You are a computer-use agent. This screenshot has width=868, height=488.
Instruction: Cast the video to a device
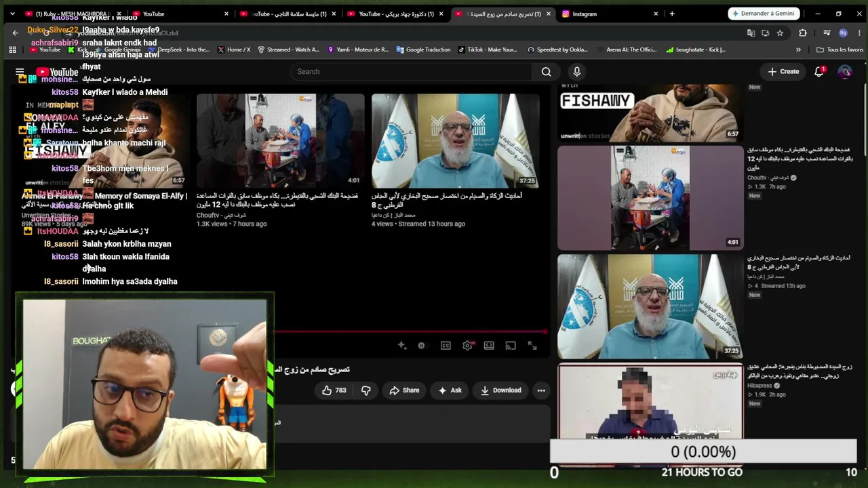coord(511,346)
